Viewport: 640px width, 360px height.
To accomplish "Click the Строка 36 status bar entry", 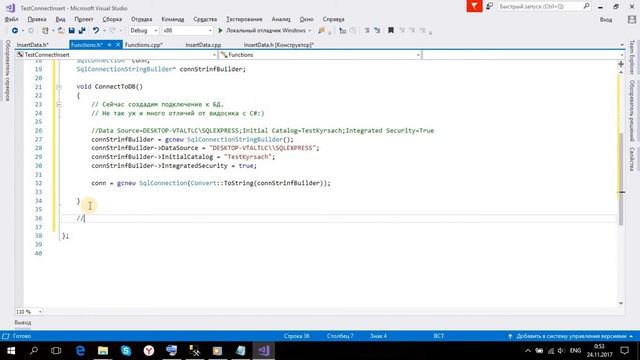I will click(x=297, y=336).
